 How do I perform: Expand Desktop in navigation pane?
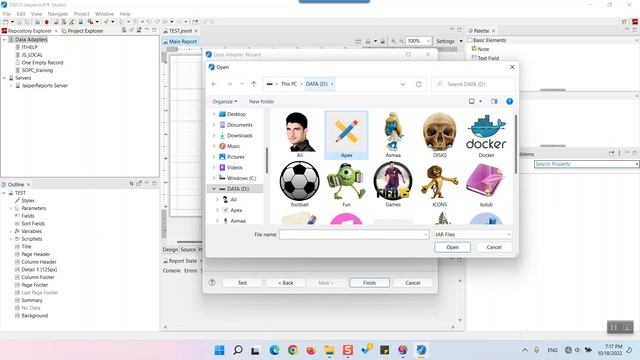click(214, 114)
